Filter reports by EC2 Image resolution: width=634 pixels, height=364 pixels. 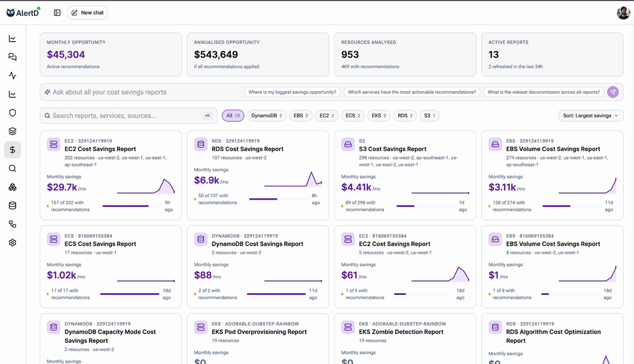pos(327,116)
